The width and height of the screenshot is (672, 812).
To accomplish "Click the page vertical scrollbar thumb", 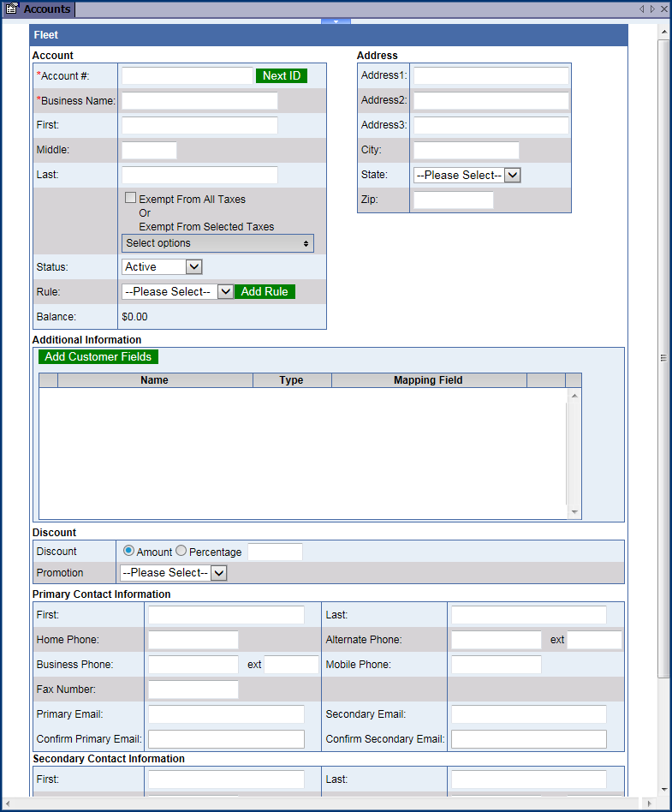I will coord(663,358).
